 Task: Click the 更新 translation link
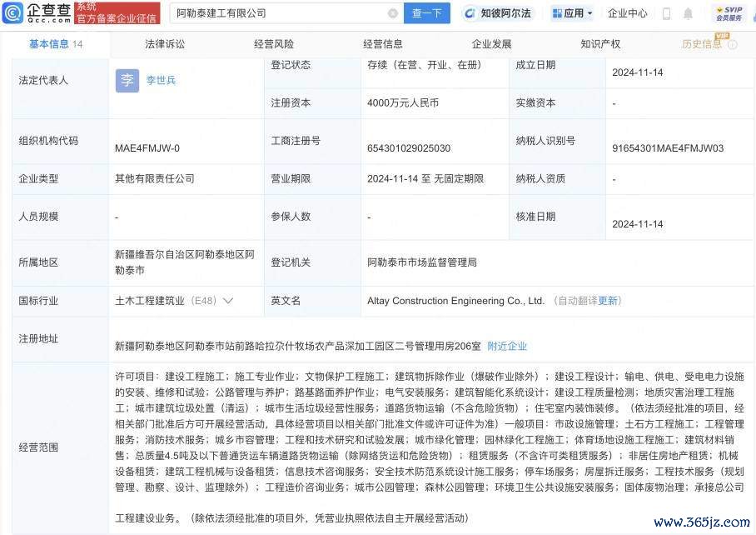[608, 301]
